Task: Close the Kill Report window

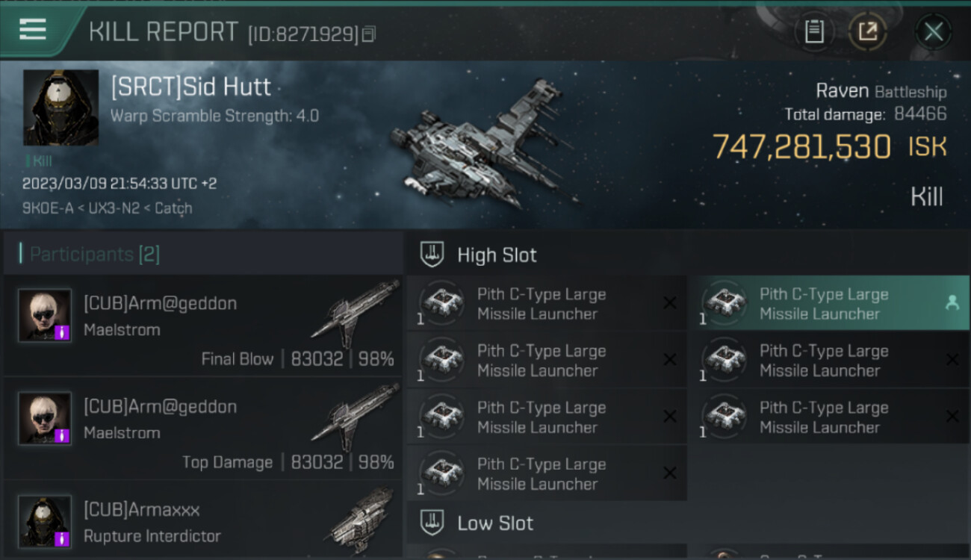Action: (933, 31)
